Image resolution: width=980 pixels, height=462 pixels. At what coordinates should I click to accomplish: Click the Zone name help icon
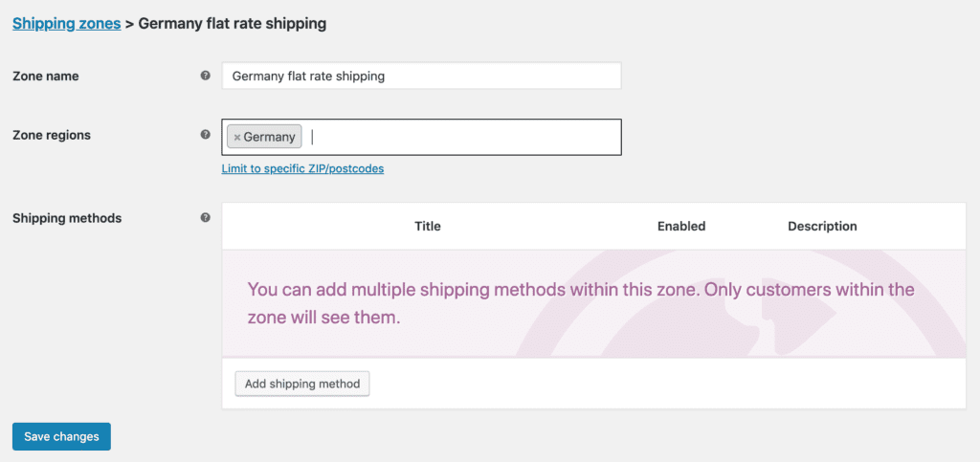(x=205, y=76)
